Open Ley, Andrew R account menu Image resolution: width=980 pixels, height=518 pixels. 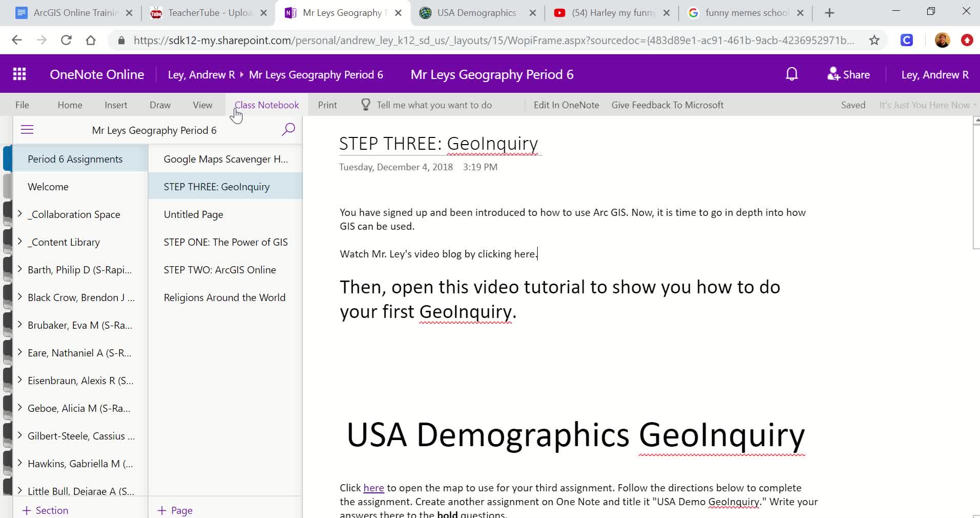pos(935,74)
